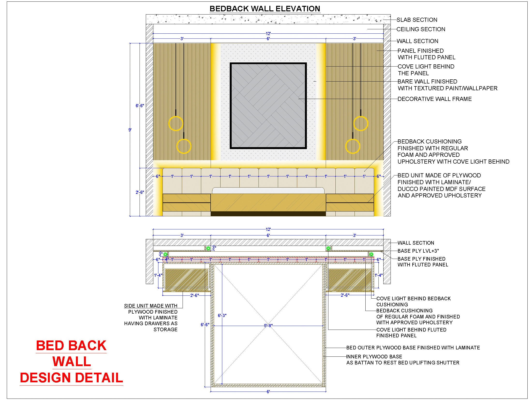Click COVE LIGHT BEHIND THE PANEL note
The width and height of the screenshot is (532, 400).
tap(426, 70)
